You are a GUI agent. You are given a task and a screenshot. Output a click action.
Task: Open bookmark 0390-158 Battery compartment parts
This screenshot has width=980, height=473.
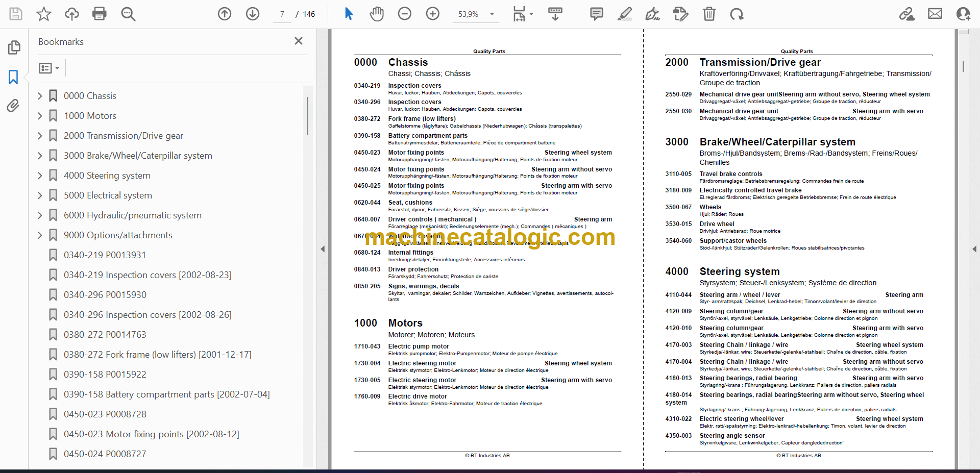pos(166,394)
